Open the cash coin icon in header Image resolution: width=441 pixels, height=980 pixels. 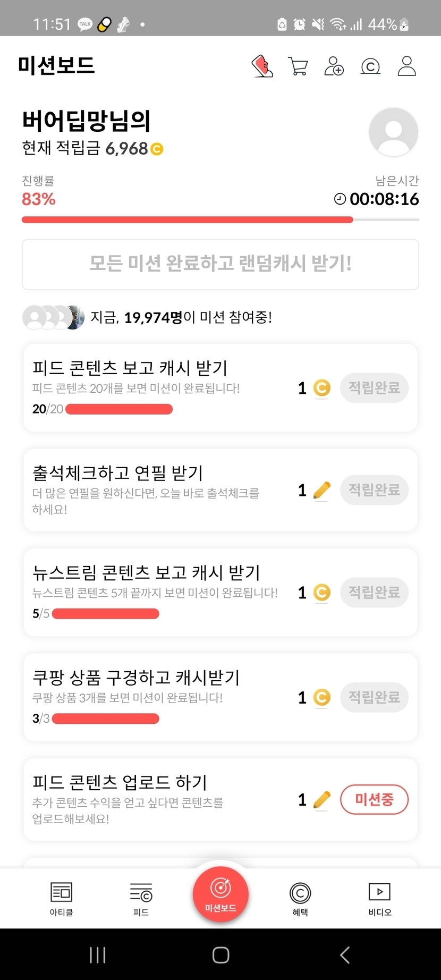[x=370, y=66]
